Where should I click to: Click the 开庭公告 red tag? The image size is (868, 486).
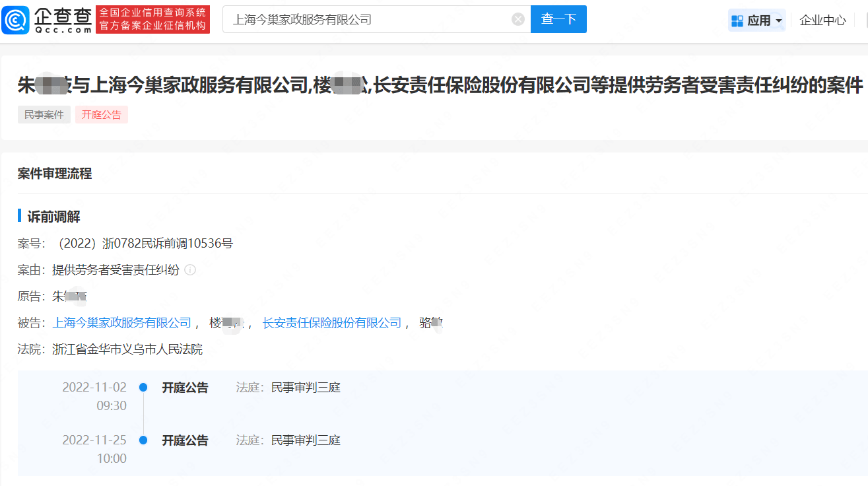pos(102,115)
